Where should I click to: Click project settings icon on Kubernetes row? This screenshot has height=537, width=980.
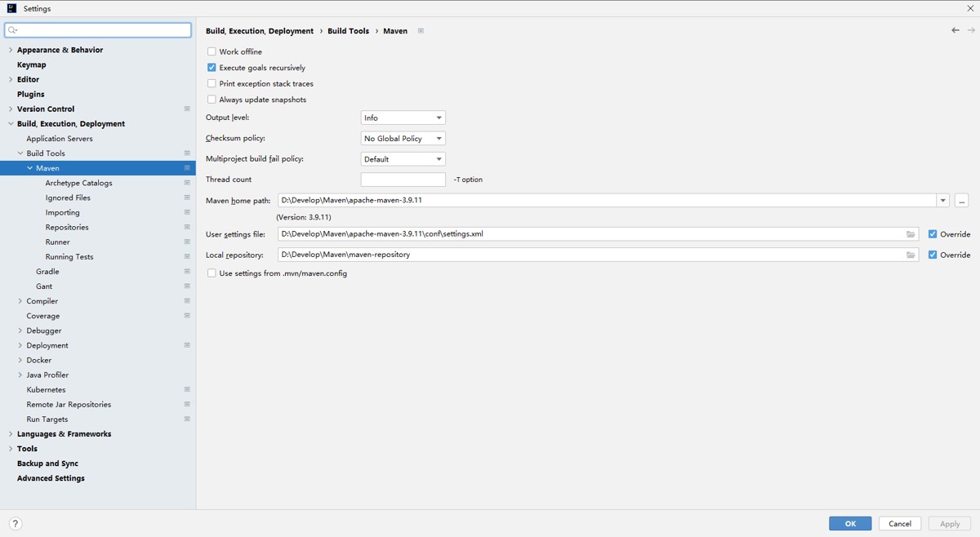point(187,389)
